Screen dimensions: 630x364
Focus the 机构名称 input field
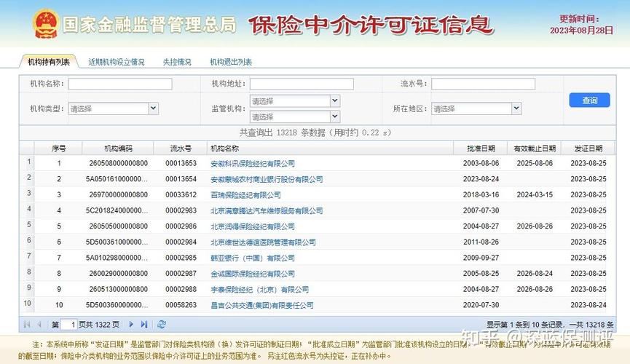pos(120,84)
